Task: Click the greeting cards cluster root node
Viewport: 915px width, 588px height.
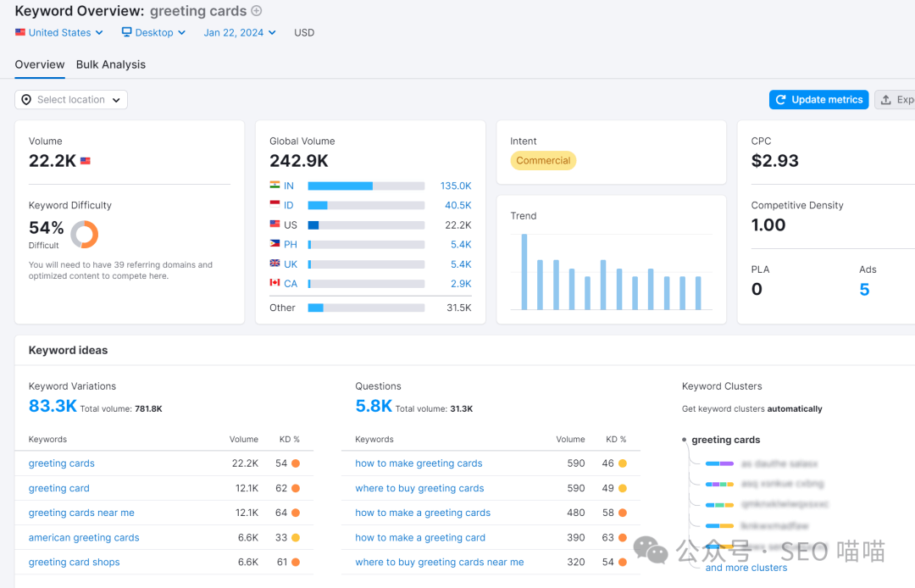Action: coord(726,440)
